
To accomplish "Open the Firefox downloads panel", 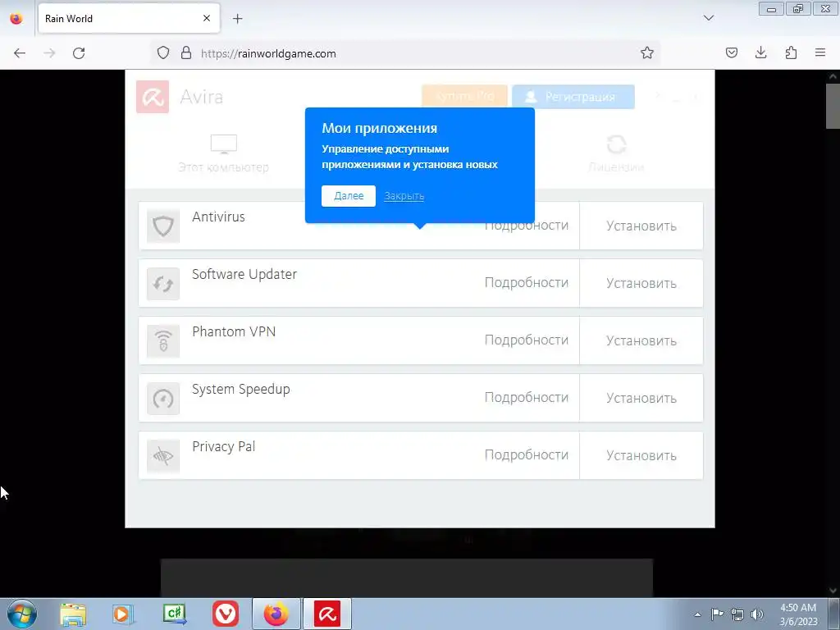I will tap(761, 53).
